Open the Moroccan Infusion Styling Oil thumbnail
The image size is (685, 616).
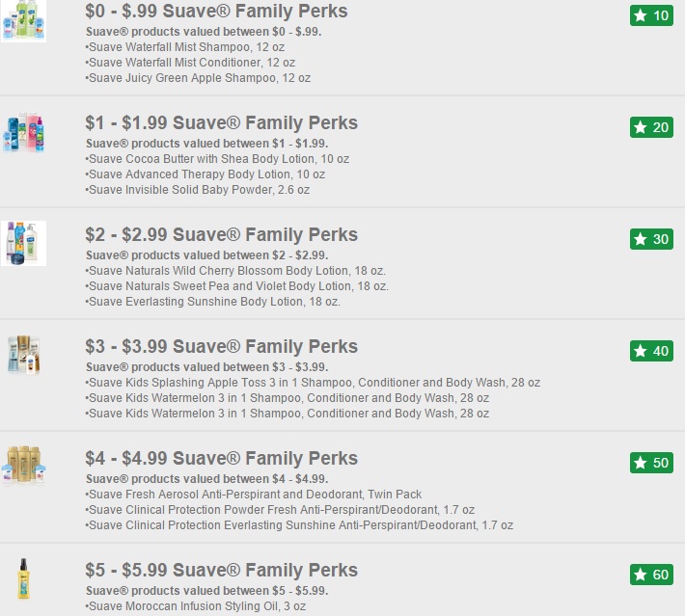[23, 578]
